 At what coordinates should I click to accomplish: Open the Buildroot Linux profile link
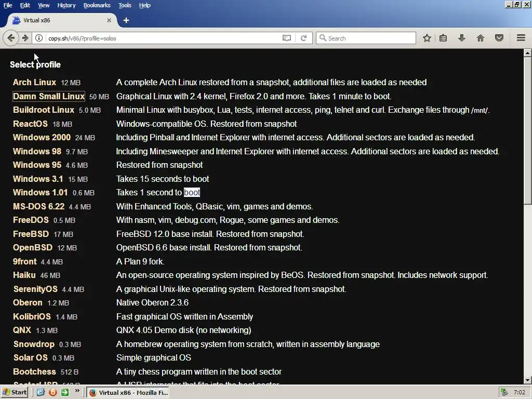(x=44, y=110)
